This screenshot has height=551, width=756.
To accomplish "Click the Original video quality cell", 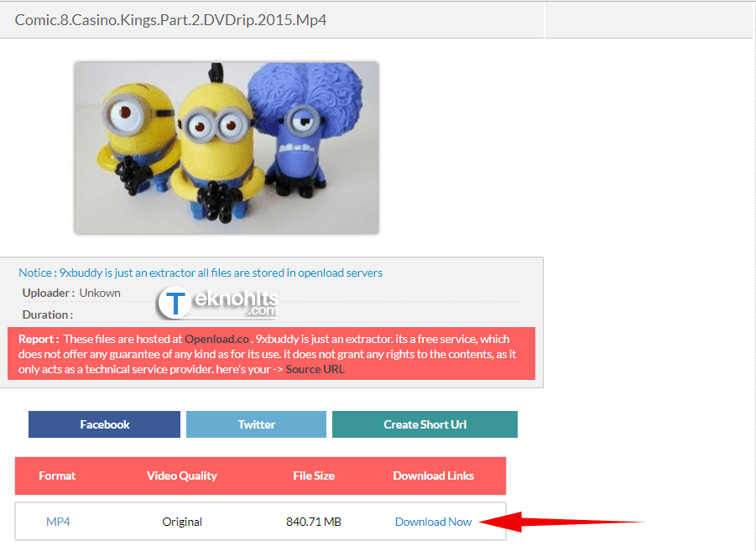I will [x=182, y=522].
